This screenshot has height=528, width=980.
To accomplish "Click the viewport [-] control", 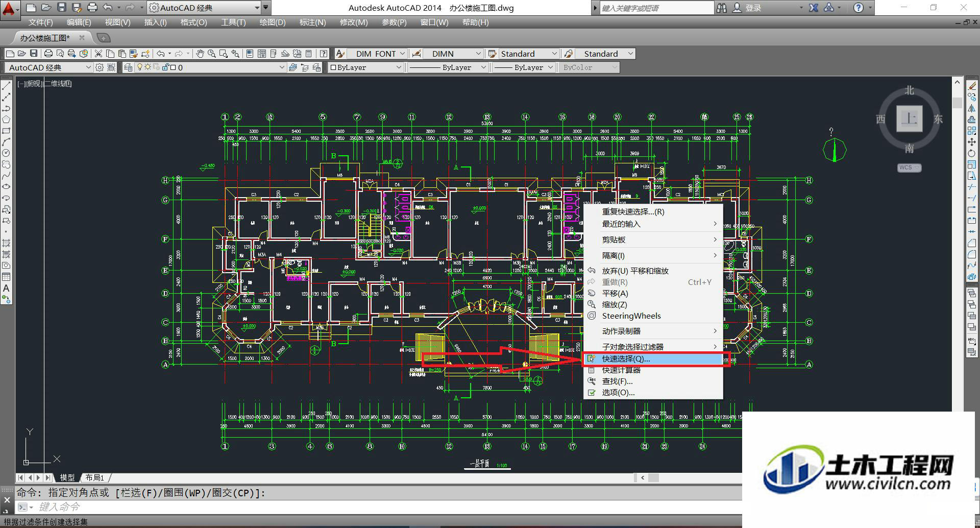I will 21,84.
